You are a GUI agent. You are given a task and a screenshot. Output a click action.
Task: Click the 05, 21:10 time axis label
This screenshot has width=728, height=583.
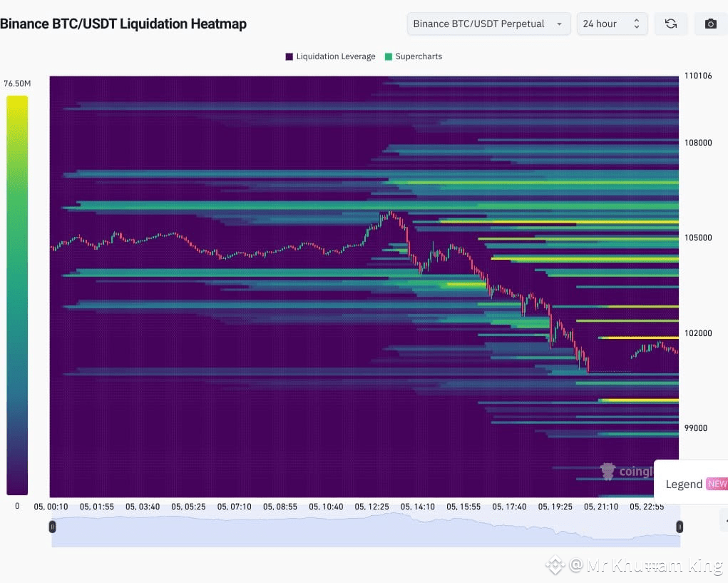[x=601, y=507]
